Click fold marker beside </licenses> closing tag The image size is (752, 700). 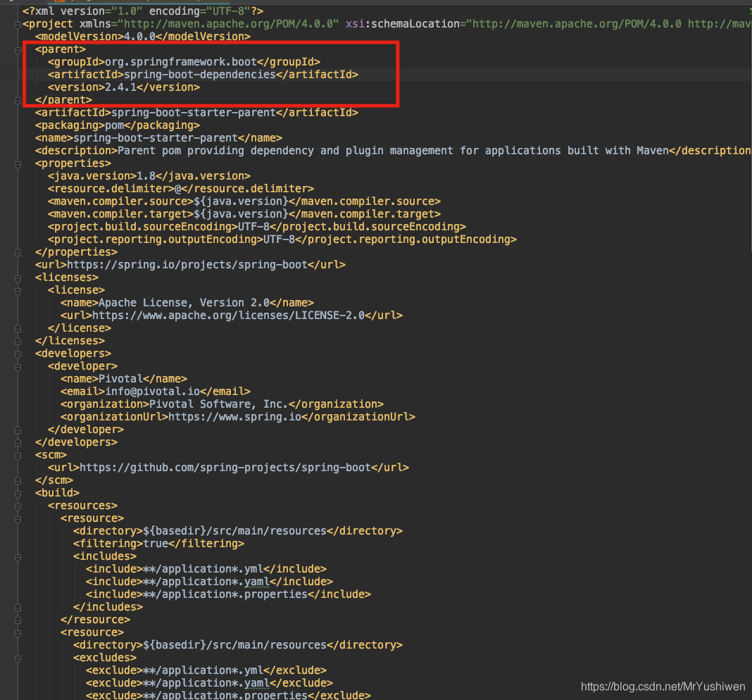tap(18, 341)
